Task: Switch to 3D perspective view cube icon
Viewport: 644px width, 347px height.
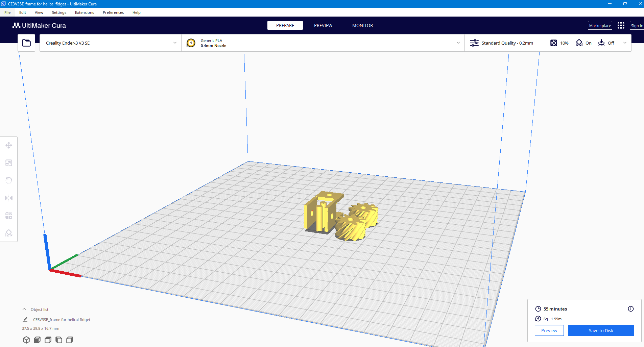Action: [26, 340]
